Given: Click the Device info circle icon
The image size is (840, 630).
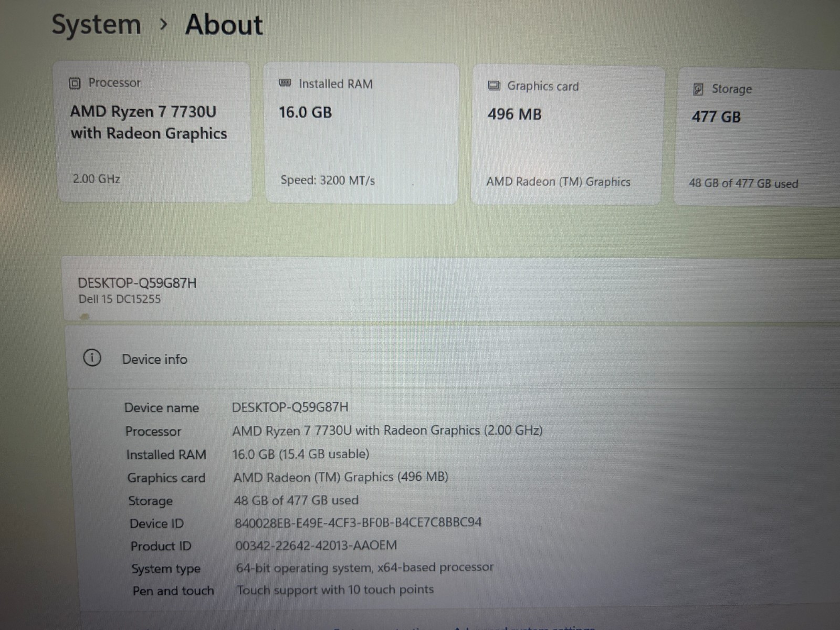Looking at the screenshot, I should coord(92,358).
